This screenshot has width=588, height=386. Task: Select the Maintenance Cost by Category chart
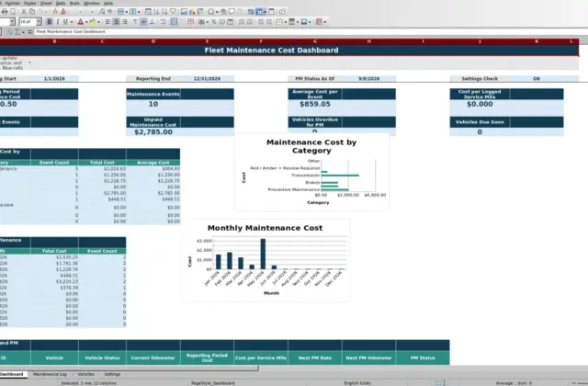[x=311, y=172]
